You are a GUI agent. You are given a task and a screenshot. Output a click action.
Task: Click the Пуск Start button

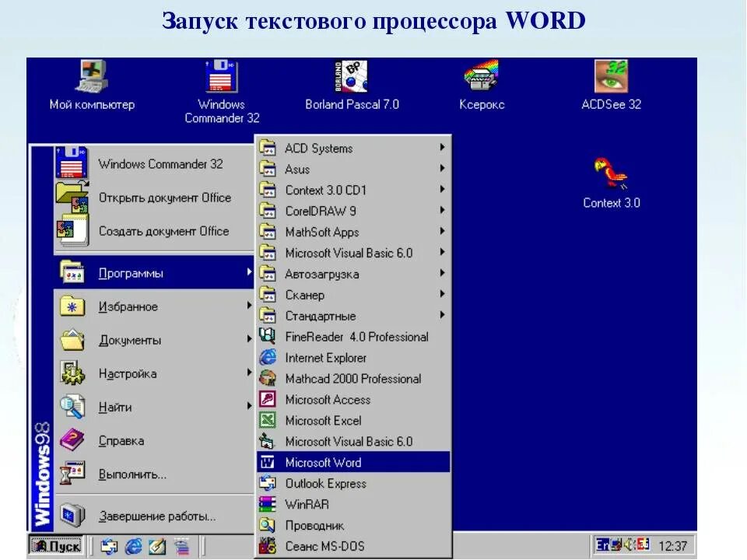[x=56, y=546]
